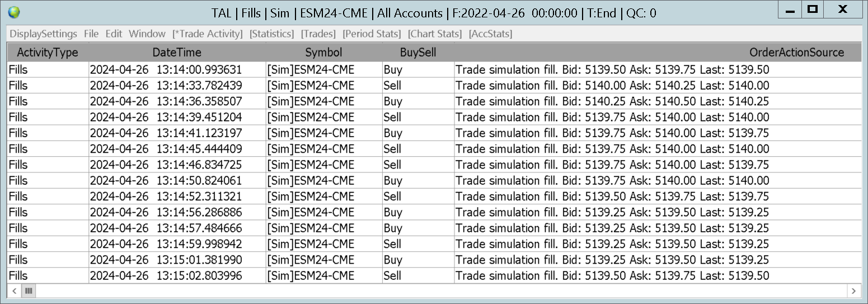Open the Window menu
The height and width of the screenshot is (304, 868).
pos(147,34)
